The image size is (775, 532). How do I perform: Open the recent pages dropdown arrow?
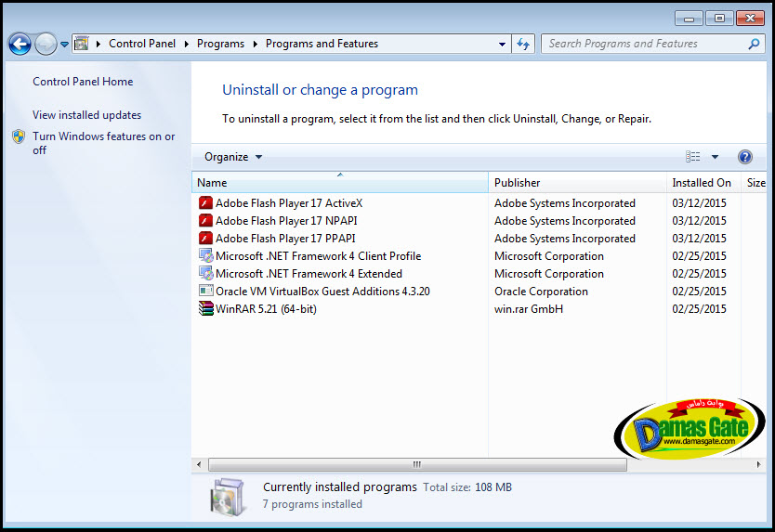pos(64,45)
